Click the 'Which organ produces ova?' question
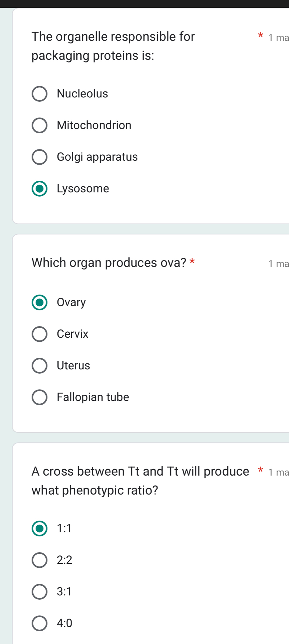The height and width of the screenshot is (644, 289). (x=109, y=263)
